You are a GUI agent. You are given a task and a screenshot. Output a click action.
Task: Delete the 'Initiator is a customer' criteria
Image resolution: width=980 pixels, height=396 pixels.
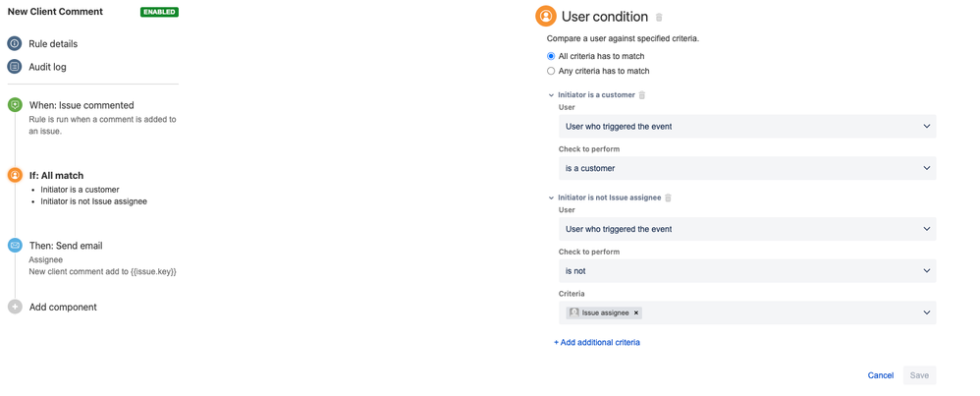[x=642, y=95]
